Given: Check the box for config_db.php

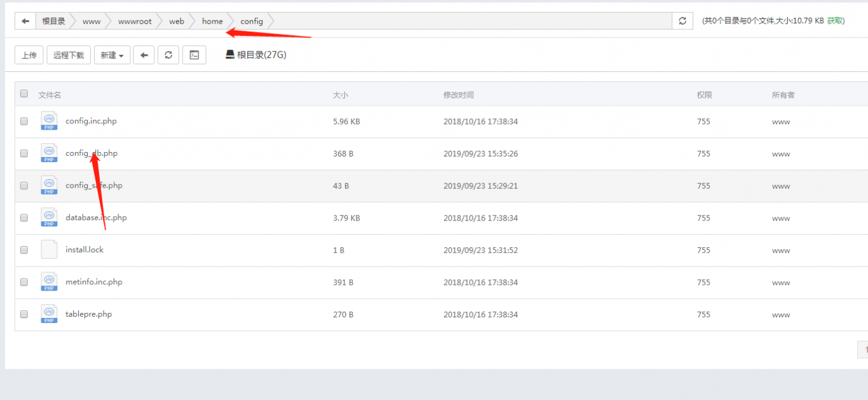Looking at the screenshot, I should point(24,153).
